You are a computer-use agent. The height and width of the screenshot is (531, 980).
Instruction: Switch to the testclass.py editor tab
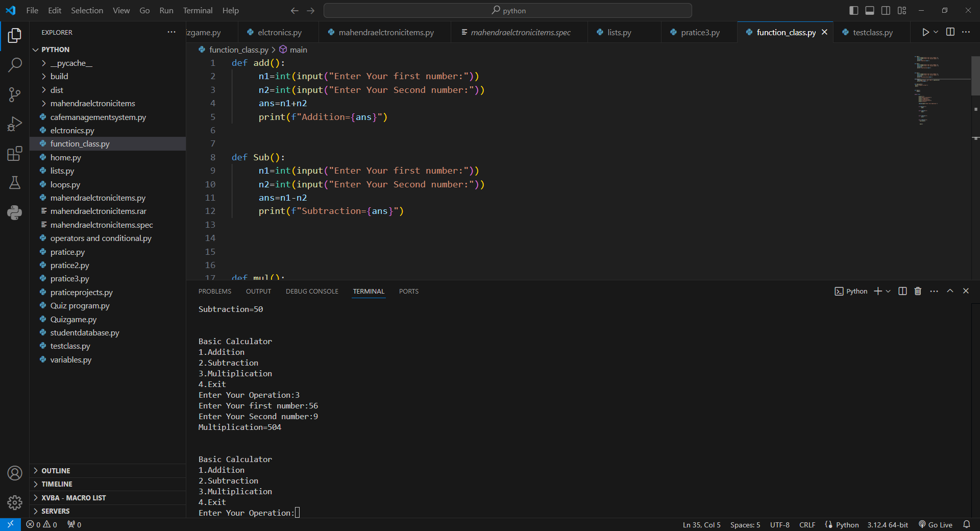[871, 32]
